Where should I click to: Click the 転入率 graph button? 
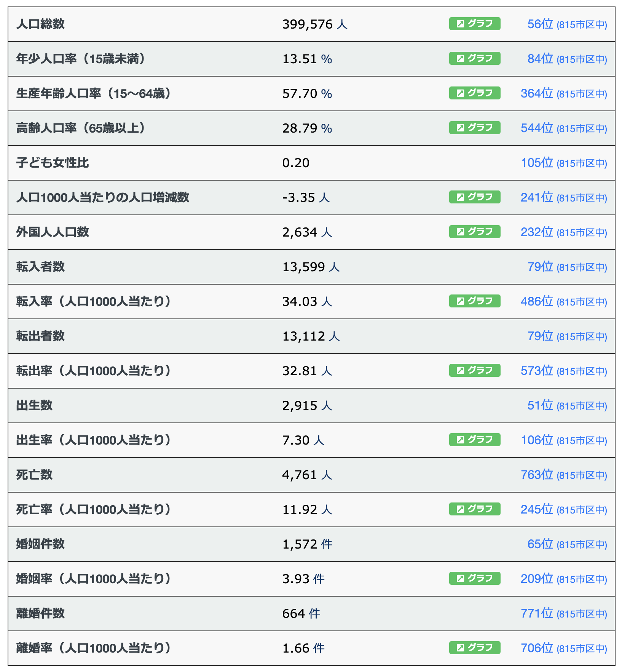[474, 301]
